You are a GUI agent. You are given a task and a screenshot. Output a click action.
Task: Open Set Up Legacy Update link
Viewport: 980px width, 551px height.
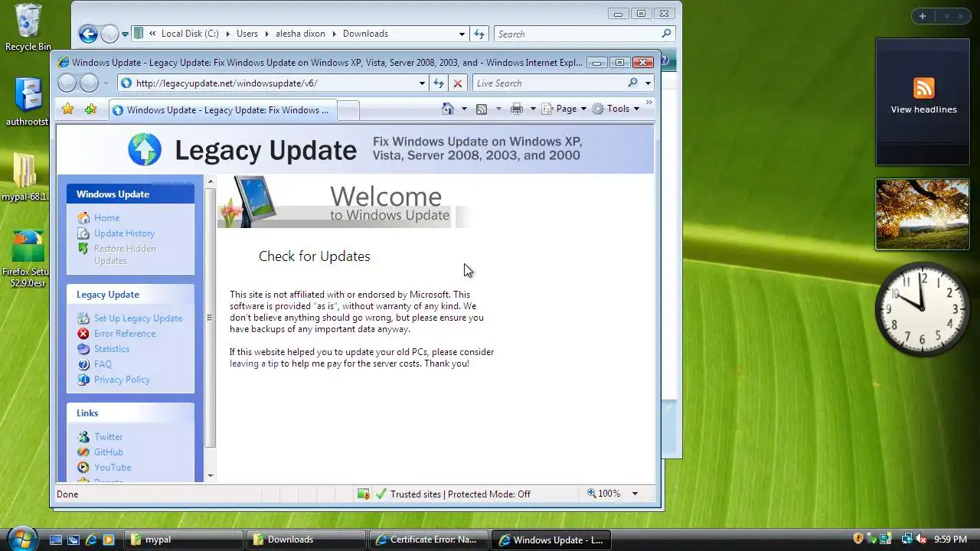[x=138, y=318]
